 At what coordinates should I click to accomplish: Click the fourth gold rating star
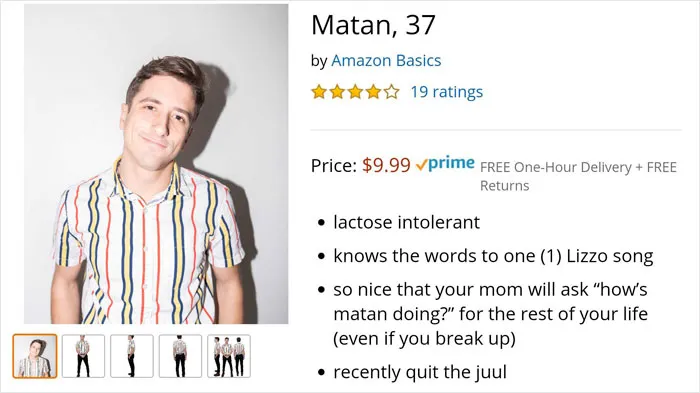[x=373, y=92]
